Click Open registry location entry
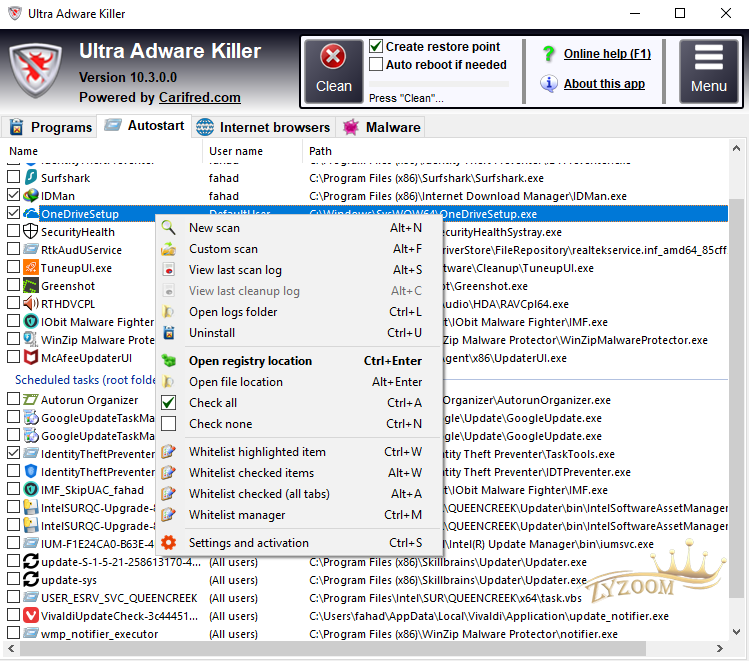 (297, 361)
